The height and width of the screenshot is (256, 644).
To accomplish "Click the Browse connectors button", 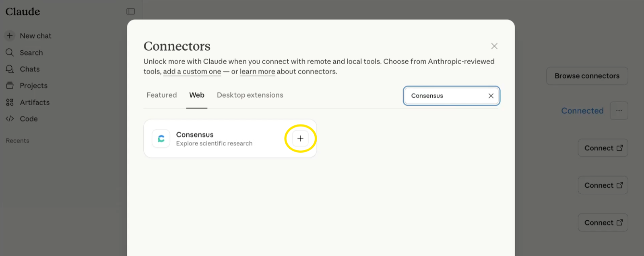I will coord(587,76).
